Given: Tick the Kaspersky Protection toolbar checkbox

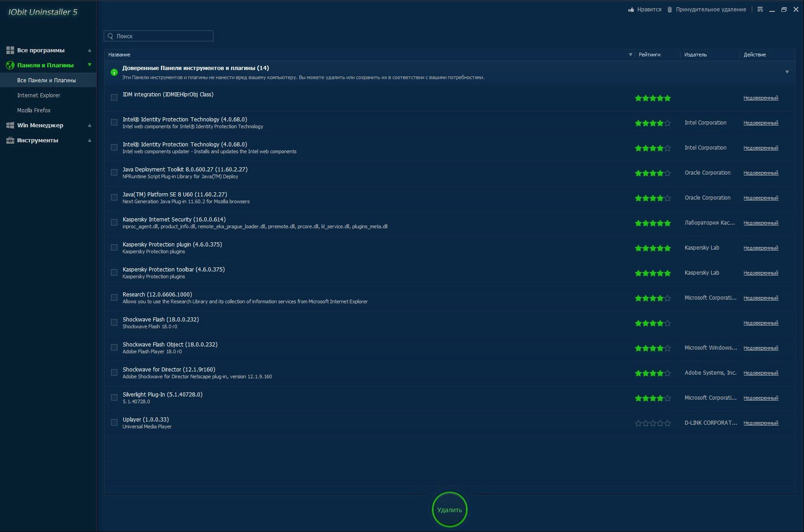Looking at the screenshot, I should coord(114,272).
